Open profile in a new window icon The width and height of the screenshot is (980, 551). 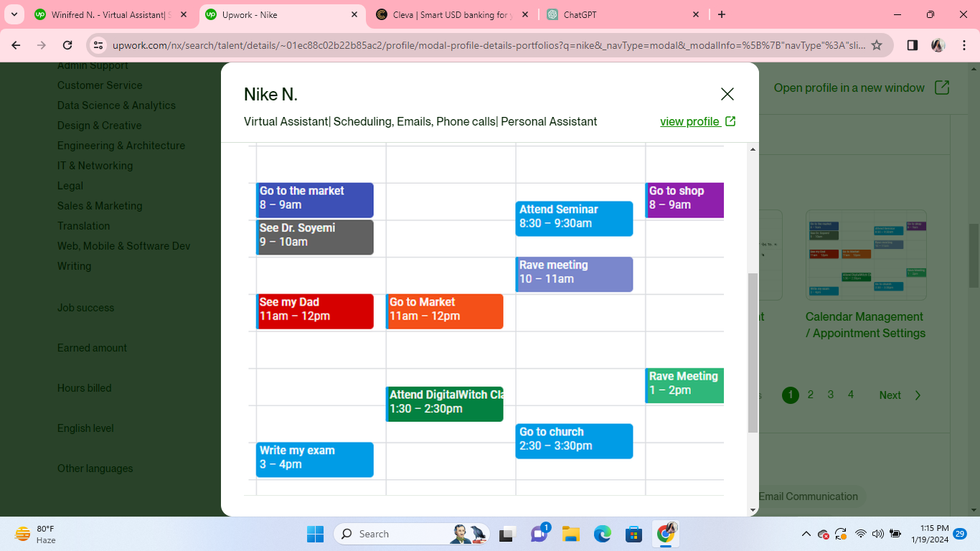tap(942, 88)
